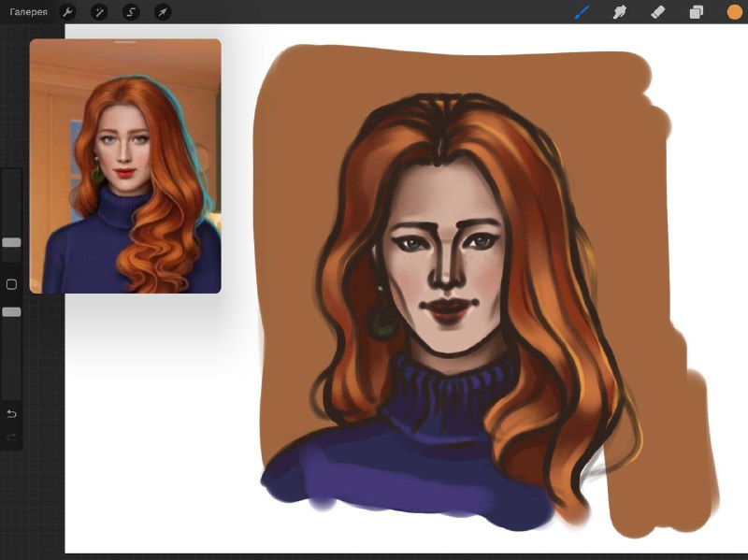Select the Selection S-ribbon tool
The width and height of the screenshot is (748, 560).
[x=131, y=12]
